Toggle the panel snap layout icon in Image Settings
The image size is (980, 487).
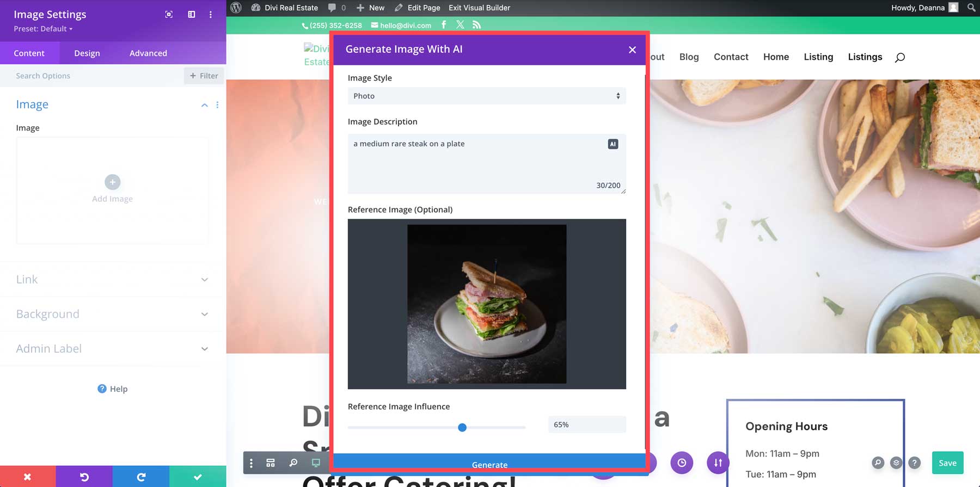coord(192,14)
